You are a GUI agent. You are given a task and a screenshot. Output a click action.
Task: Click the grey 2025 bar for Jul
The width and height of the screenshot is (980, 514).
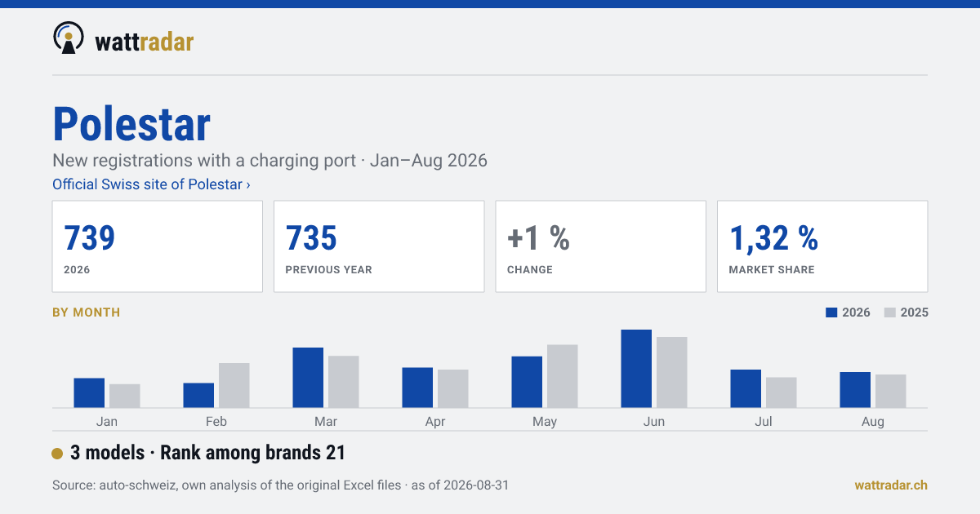click(x=782, y=392)
